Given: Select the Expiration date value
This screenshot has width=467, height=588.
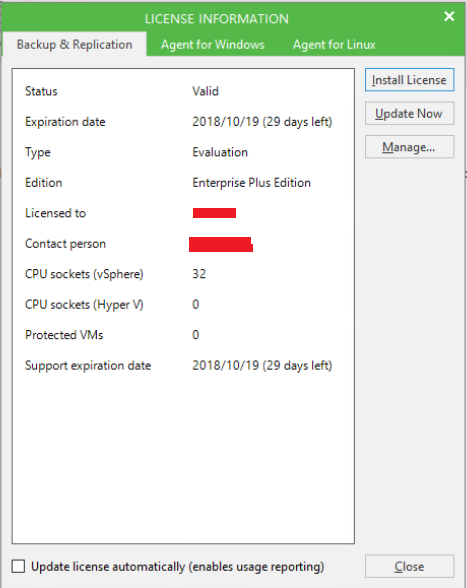Looking at the screenshot, I should click(x=262, y=122).
